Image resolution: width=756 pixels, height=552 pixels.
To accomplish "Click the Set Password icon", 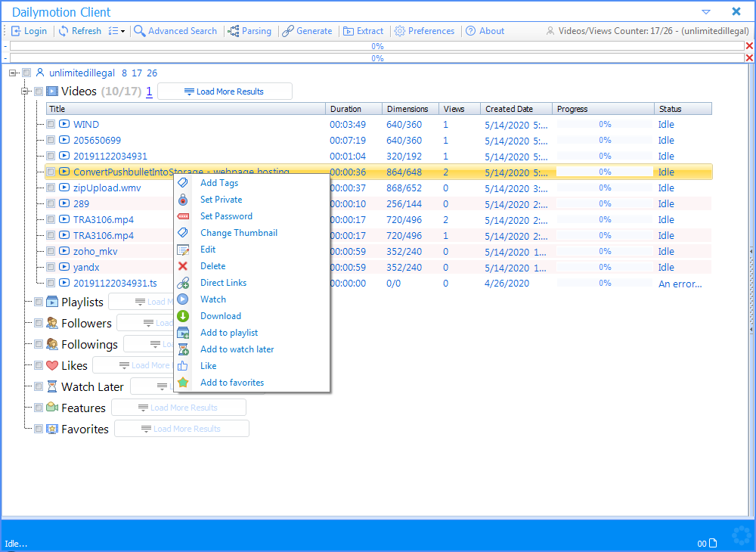I will point(183,216).
